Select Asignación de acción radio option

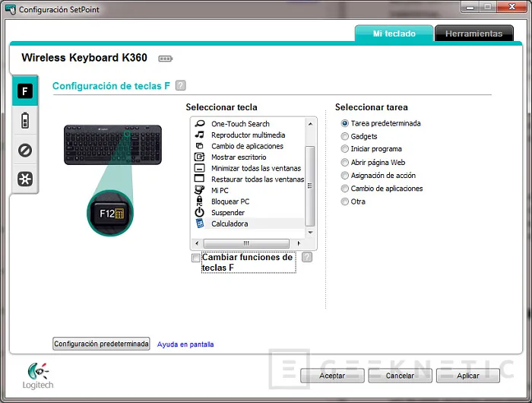[x=345, y=175]
